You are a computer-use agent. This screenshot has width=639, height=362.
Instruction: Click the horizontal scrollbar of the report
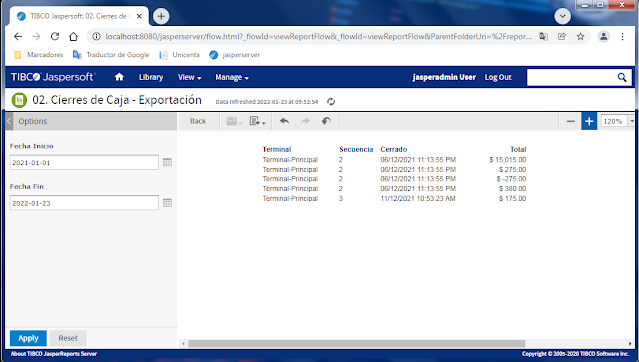click(356, 344)
